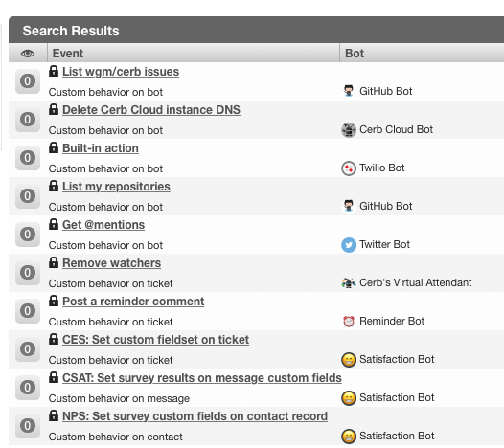Open the List my repositories behavior

(x=116, y=187)
